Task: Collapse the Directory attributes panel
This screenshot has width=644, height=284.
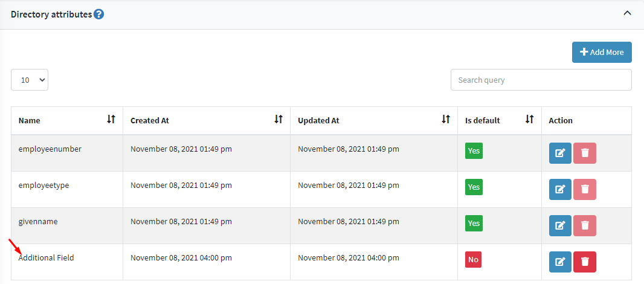Action: pyautogui.click(x=627, y=13)
